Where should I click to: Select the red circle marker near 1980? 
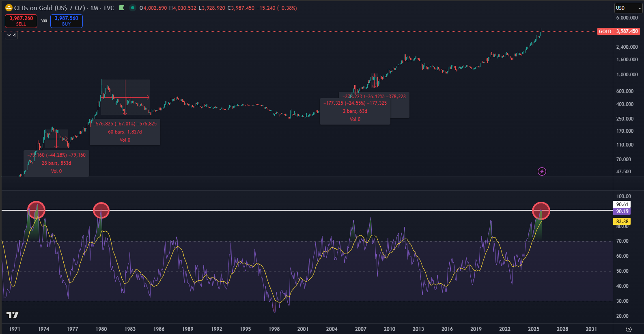click(101, 211)
